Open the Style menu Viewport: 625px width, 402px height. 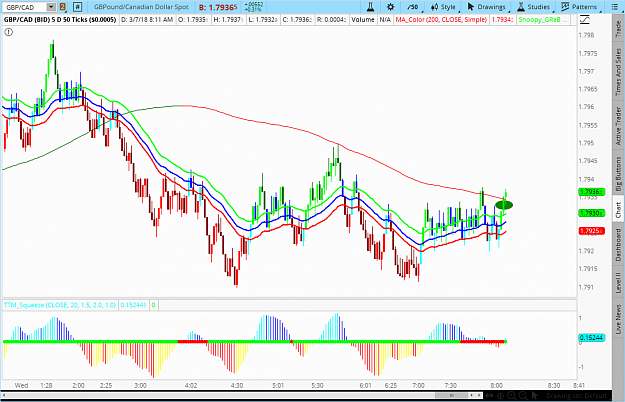(x=443, y=7)
